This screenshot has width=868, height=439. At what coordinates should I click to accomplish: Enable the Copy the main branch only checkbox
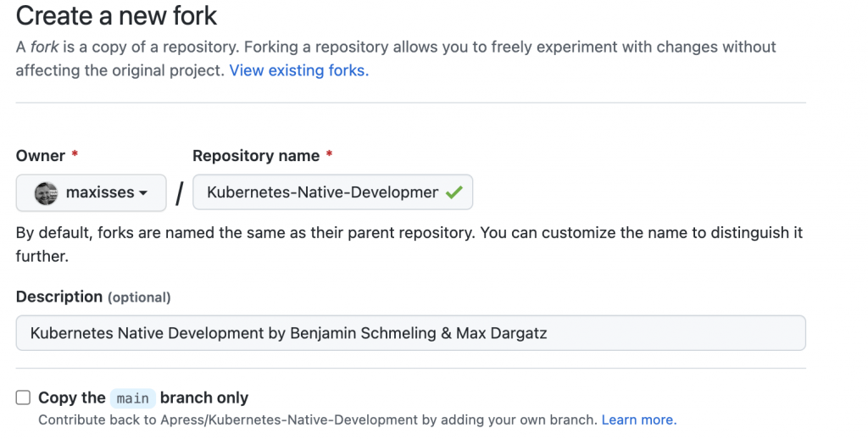pyautogui.click(x=23, y=397)
